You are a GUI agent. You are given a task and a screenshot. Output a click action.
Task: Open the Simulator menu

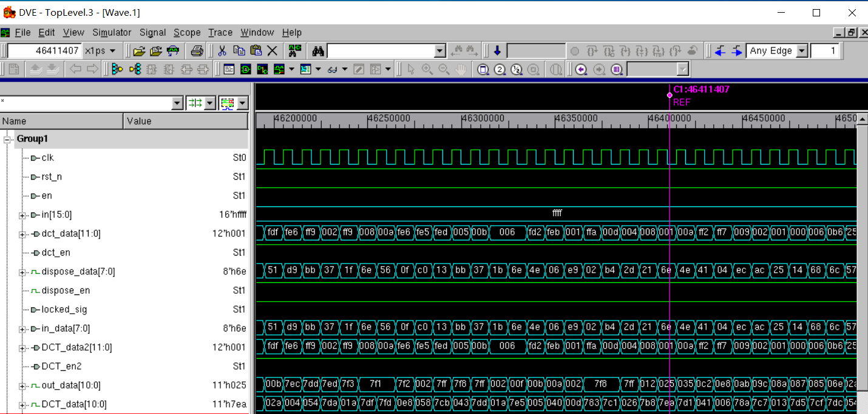[x=112, y=33]
